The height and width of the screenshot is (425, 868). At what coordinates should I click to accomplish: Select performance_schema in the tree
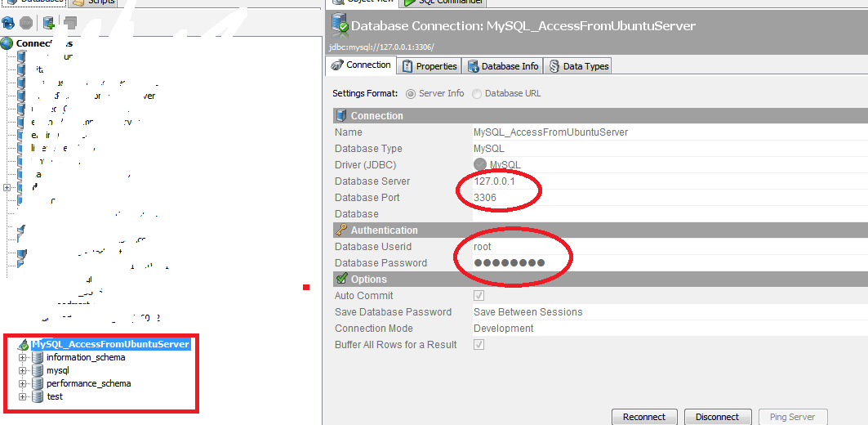pyautogui.click(x=88, y=383)
